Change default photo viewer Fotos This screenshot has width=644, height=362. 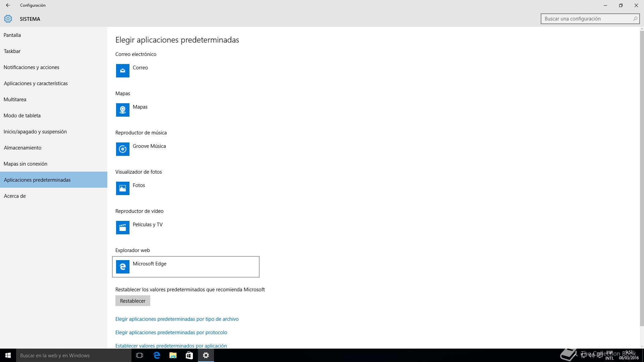click(186, 188)
